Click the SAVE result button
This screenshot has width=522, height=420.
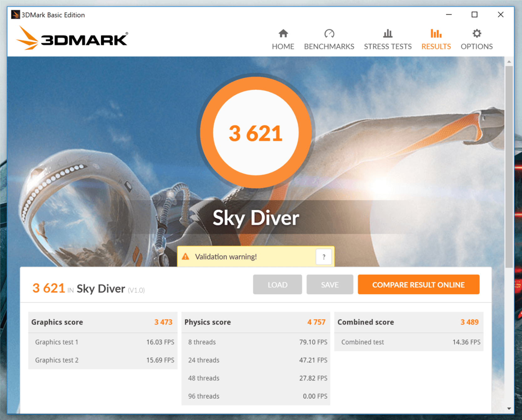pos(330,284)
